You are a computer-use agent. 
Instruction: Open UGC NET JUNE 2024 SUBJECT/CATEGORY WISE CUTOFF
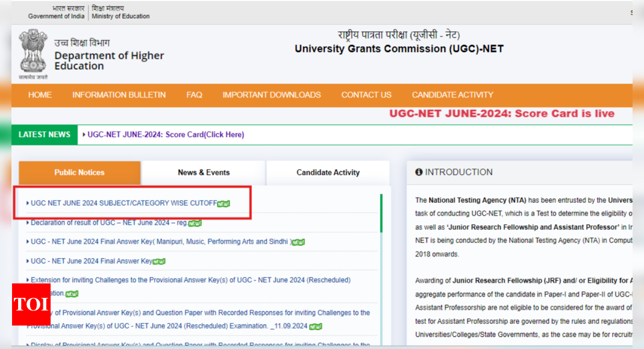coord(123,203)
